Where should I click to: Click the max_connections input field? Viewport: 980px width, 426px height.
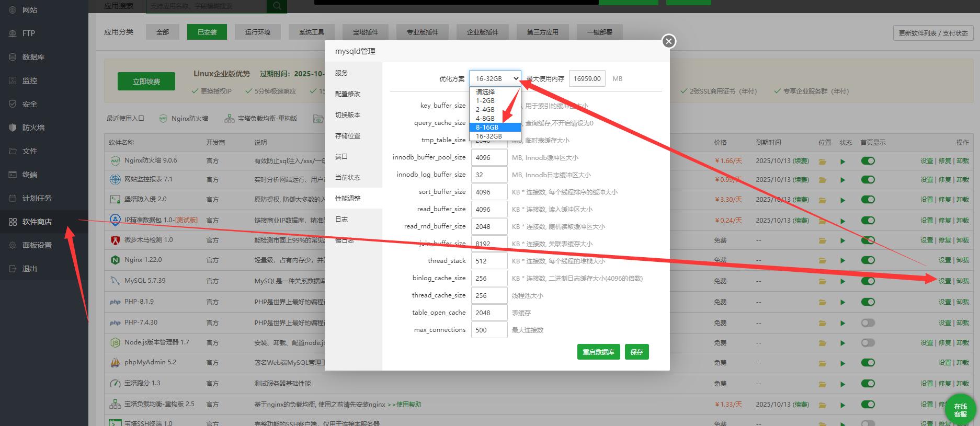(x=489, y=330)
